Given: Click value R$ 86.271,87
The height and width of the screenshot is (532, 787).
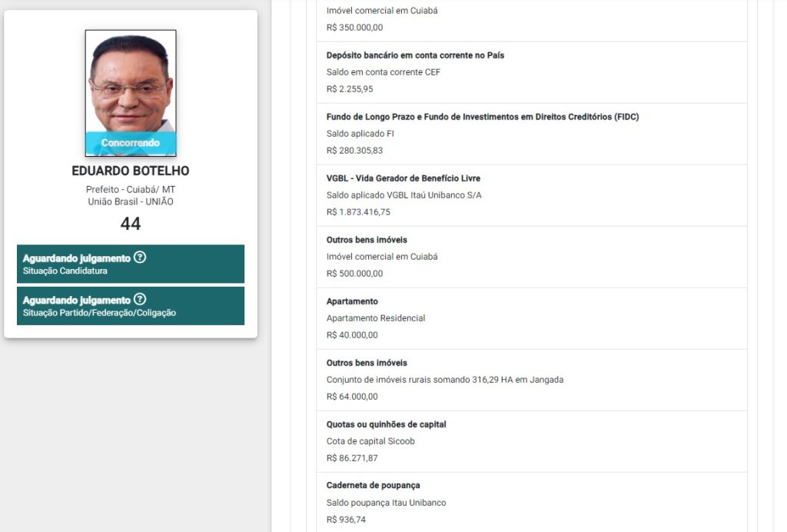Looking at the screenshot, I should coord(352,457).
